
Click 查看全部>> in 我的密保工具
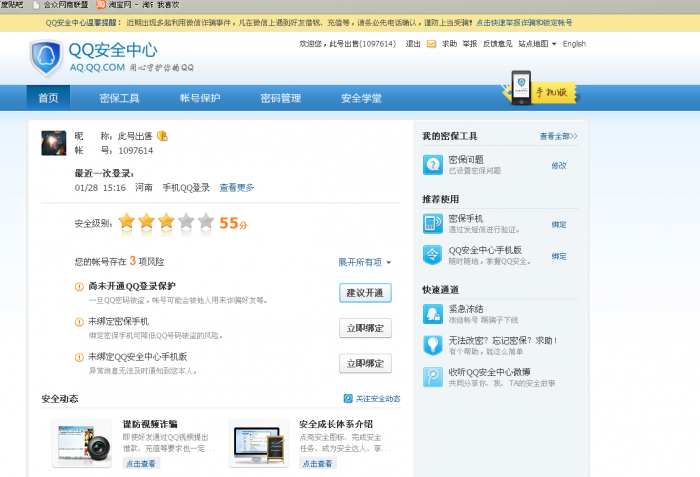(558, 136)
